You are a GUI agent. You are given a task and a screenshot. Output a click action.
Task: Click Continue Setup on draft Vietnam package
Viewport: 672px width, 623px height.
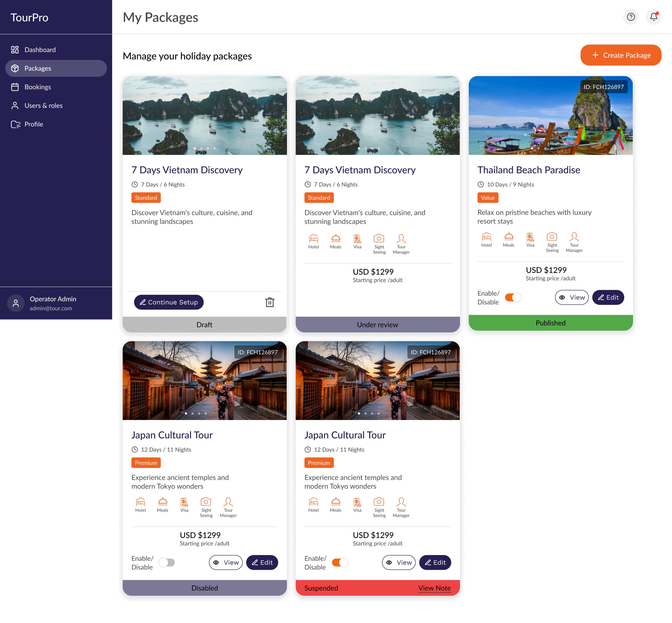pyautogui.click(x=169, y=302)
